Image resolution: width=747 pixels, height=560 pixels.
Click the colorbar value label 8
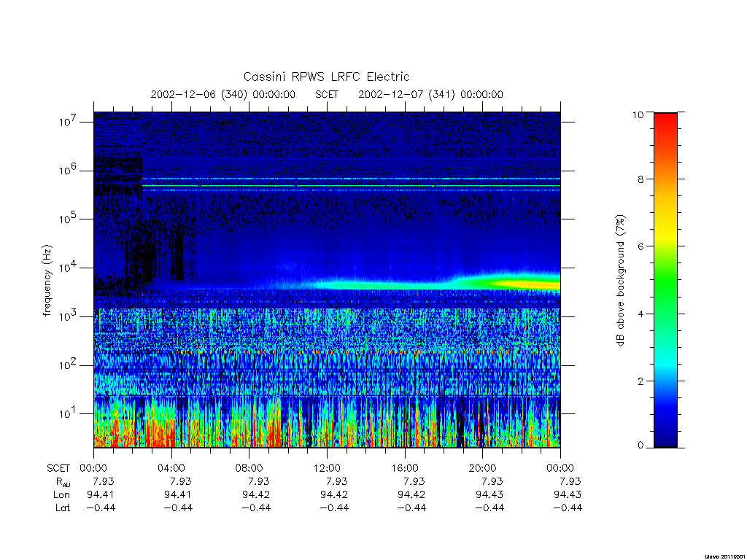point(640,179)
